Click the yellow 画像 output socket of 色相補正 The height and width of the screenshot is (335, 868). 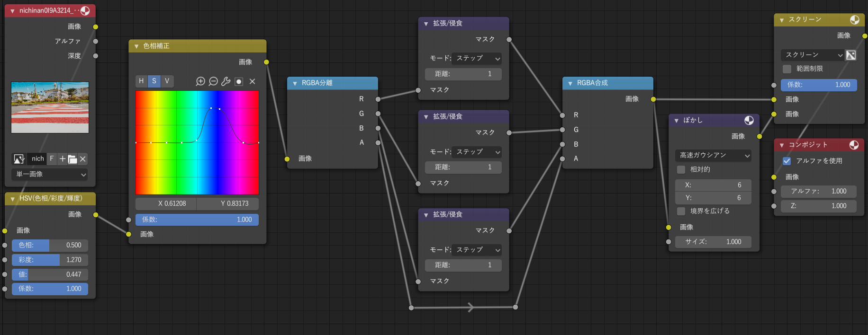pyautogui.click(x=266, y=62)
